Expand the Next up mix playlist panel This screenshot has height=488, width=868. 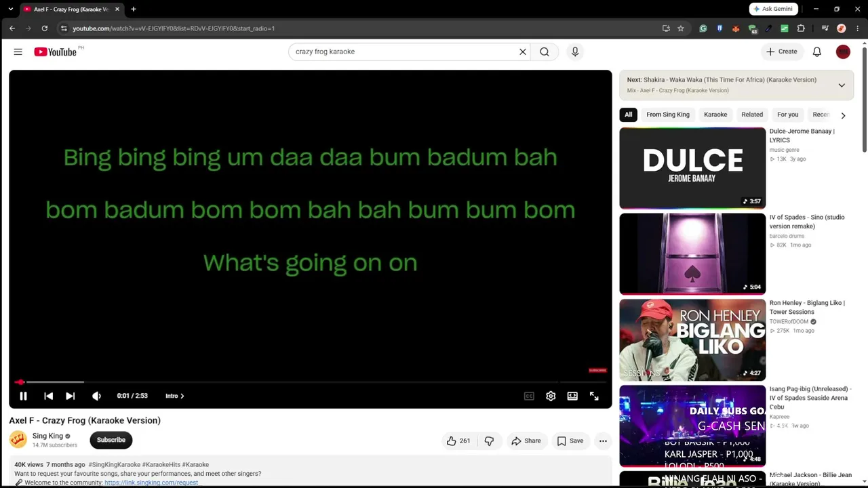click(842, 85)
